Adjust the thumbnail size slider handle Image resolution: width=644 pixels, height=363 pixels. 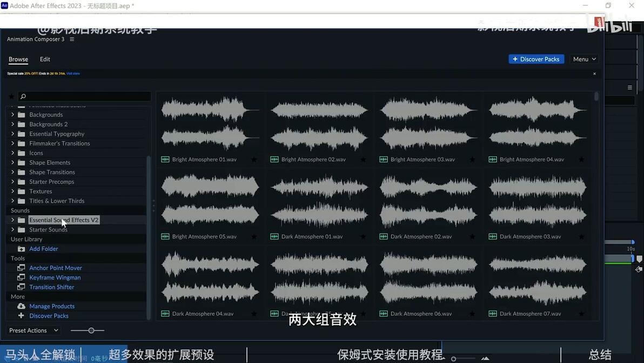[91, 331]
